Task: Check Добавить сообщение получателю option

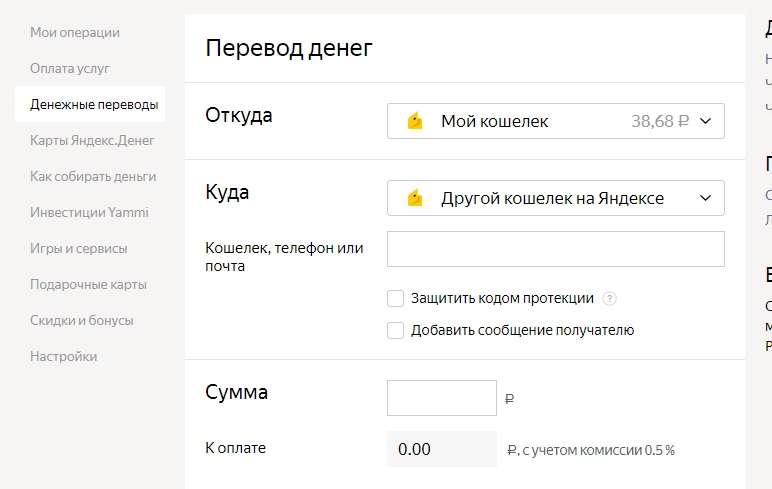Action: (396, 330)
